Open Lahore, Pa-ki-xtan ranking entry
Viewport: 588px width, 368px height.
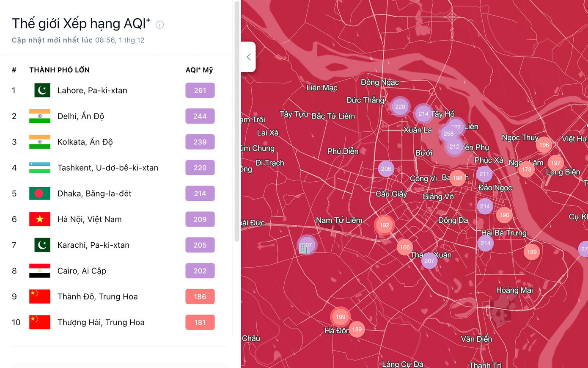point(92,90)
